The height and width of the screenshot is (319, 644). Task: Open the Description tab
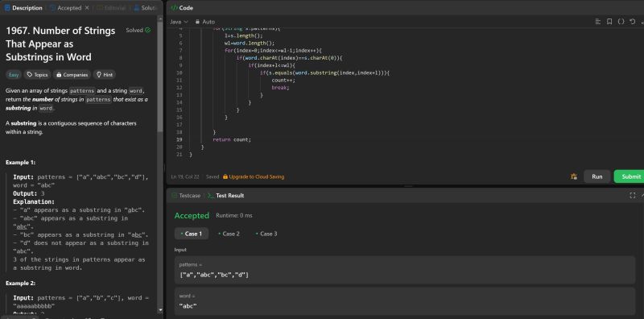pos(23,8)
